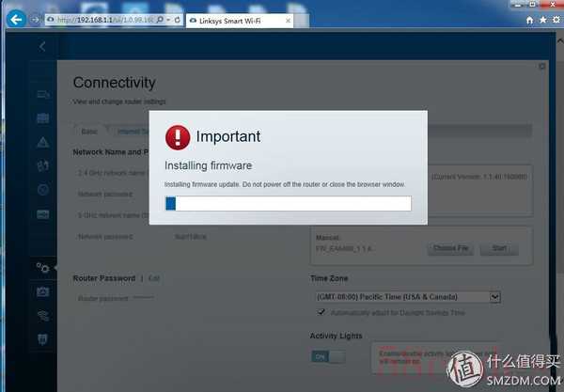564x392 pixels.
Task: Click the Choose File button
Action: pyautogui.click(x=450, y=248)
